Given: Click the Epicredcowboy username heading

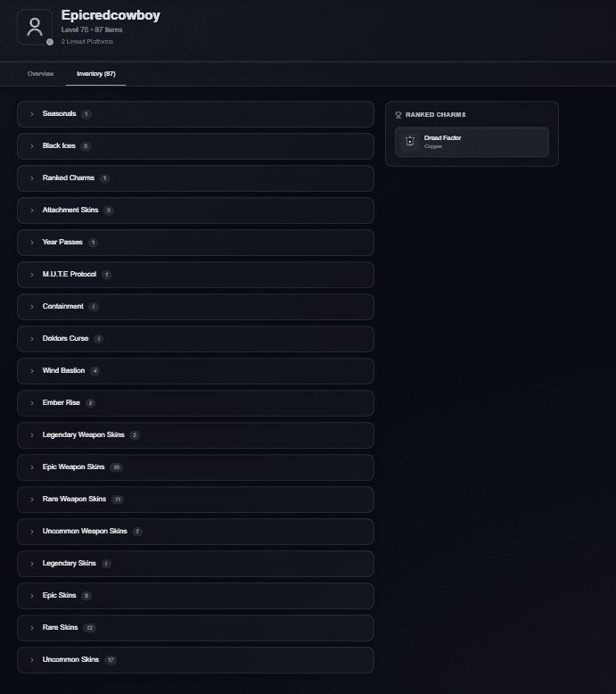Looking at the screenshot, I should point(111,15).
